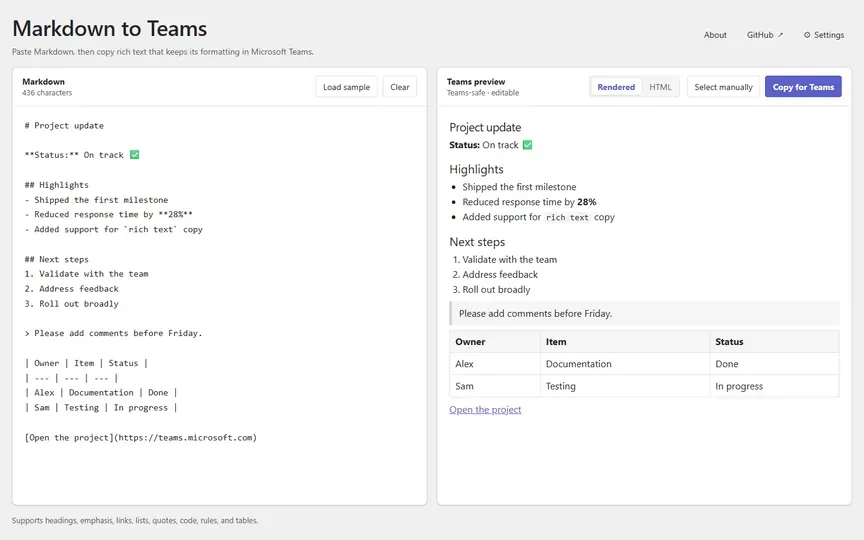This screenshot has height=540, width=864.
Task: Click the Settings gear icon
Action: (807, 35)
